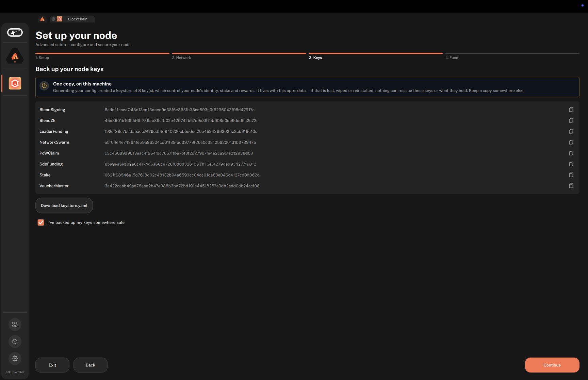Copy the BlendZk key
Screen dimensions: 588x380
point(571,120)
